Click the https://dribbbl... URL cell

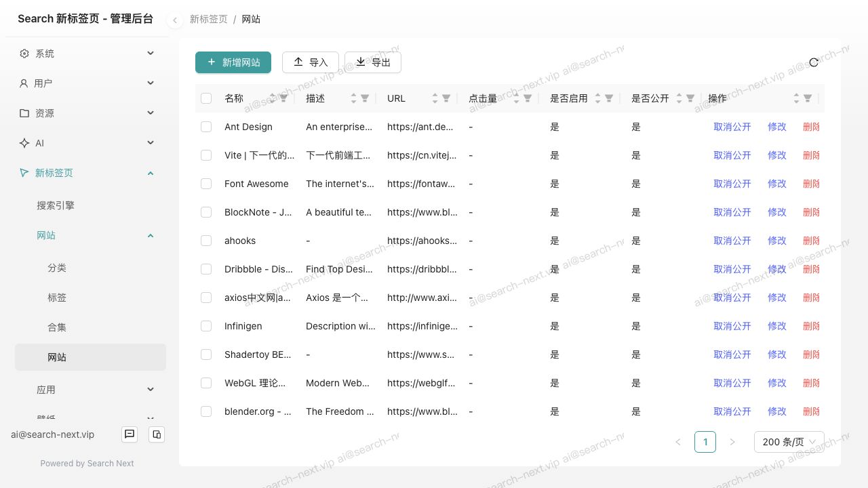point(422,269)
